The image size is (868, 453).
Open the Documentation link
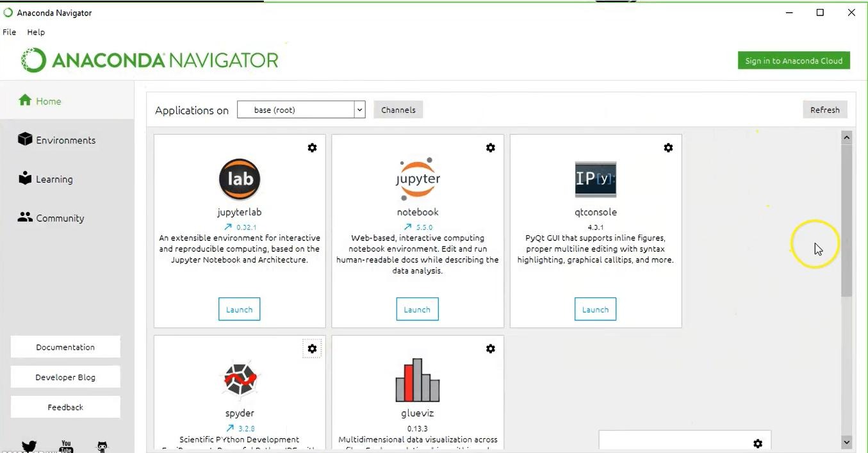coord(65,347)
